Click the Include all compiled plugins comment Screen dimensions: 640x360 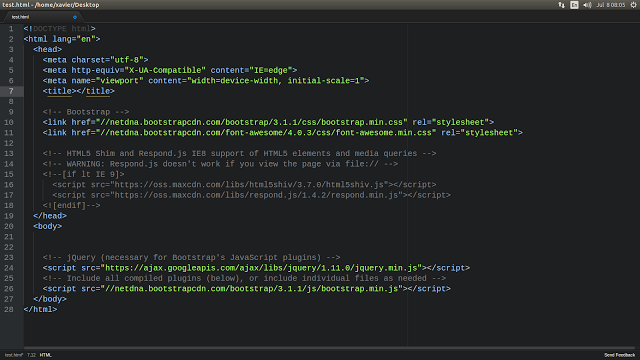pos(244,278)
